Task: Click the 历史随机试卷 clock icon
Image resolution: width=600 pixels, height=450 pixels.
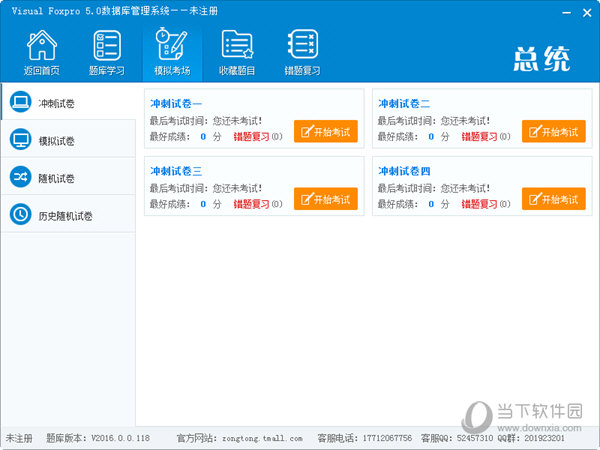Action: pos(20,214)
